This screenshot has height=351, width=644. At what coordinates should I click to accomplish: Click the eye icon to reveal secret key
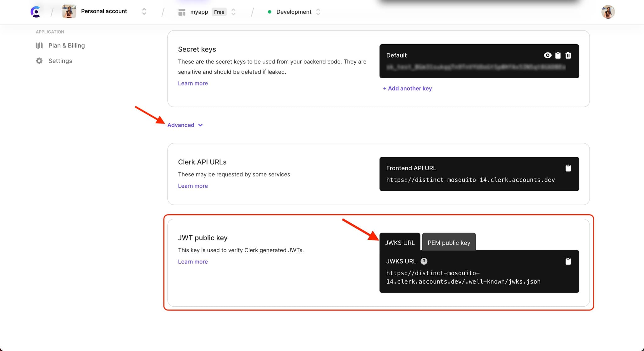point(547,55)
